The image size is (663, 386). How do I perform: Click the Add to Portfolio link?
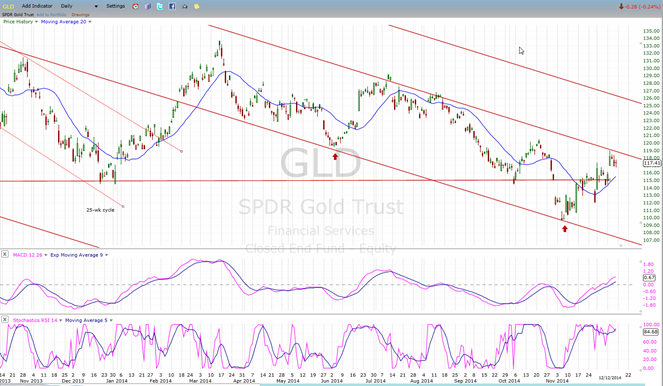click(51, 15)
